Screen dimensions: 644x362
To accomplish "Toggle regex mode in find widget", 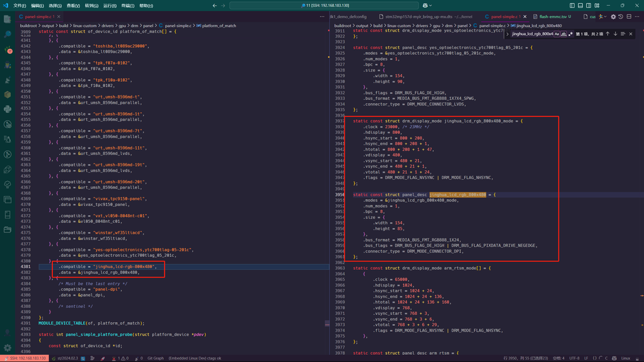I will (x=571, y=34).
